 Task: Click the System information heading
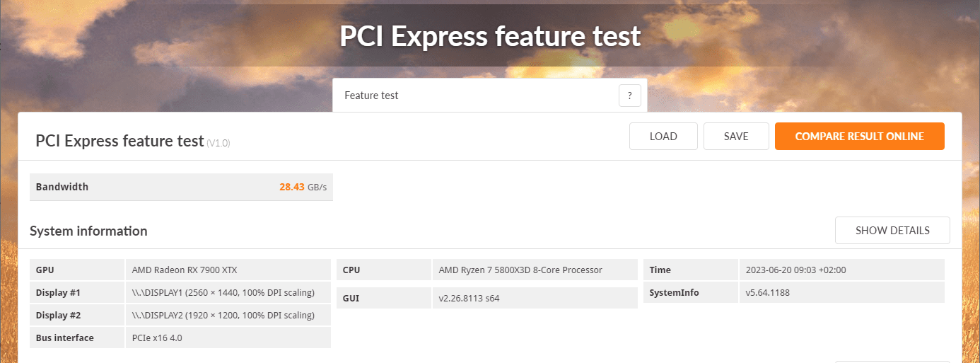click(x=88, y=231)
